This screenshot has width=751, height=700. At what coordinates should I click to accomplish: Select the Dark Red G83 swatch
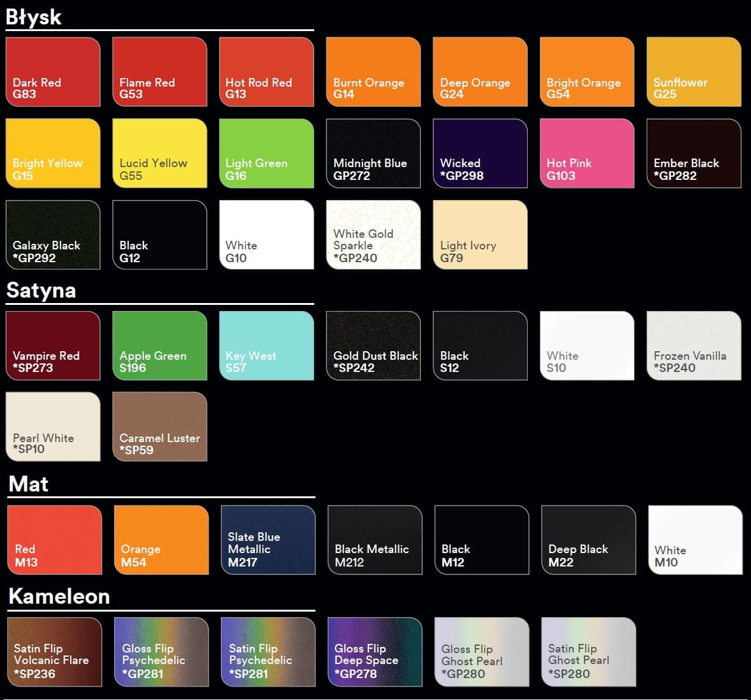[x=52, y=72]
